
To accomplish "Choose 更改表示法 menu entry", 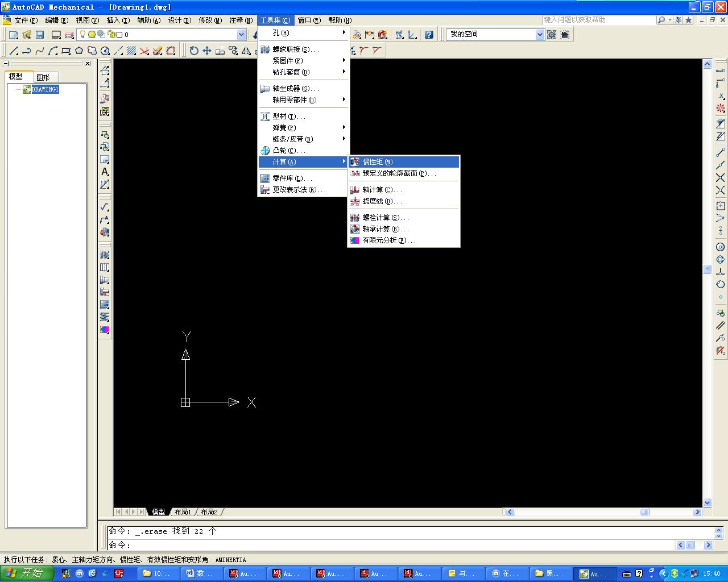I will [304, 190].
